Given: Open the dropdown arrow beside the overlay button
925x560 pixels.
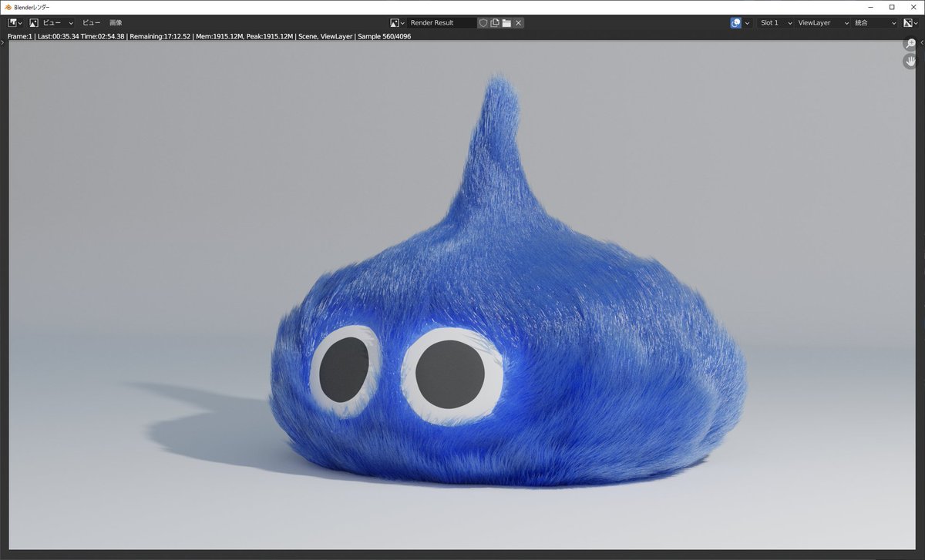Looking at the screenshot, I should tap(747, 23).
